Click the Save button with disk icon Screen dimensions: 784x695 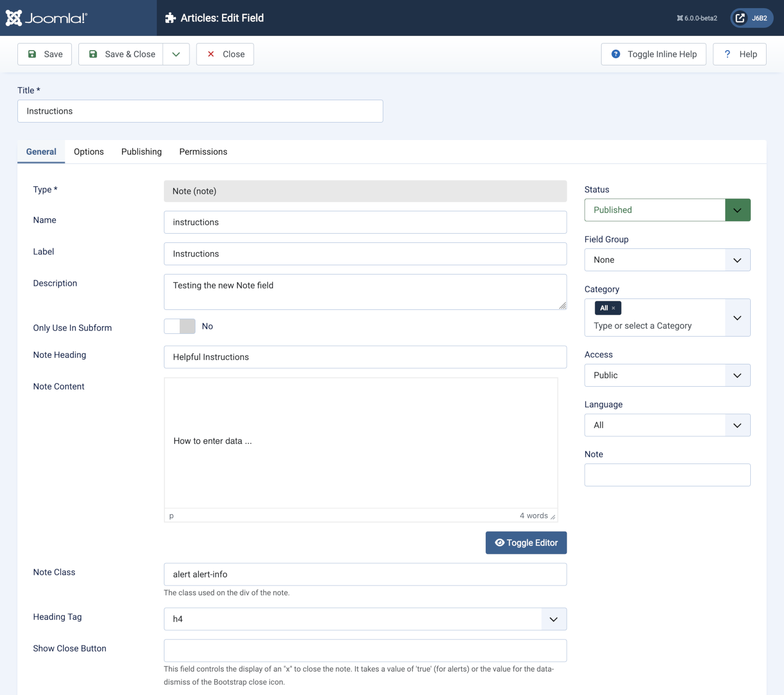tap(45, 54)
